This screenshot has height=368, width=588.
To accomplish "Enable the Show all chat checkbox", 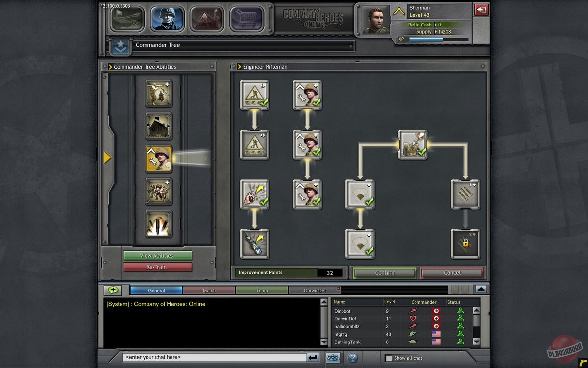I will pos(389,358).
